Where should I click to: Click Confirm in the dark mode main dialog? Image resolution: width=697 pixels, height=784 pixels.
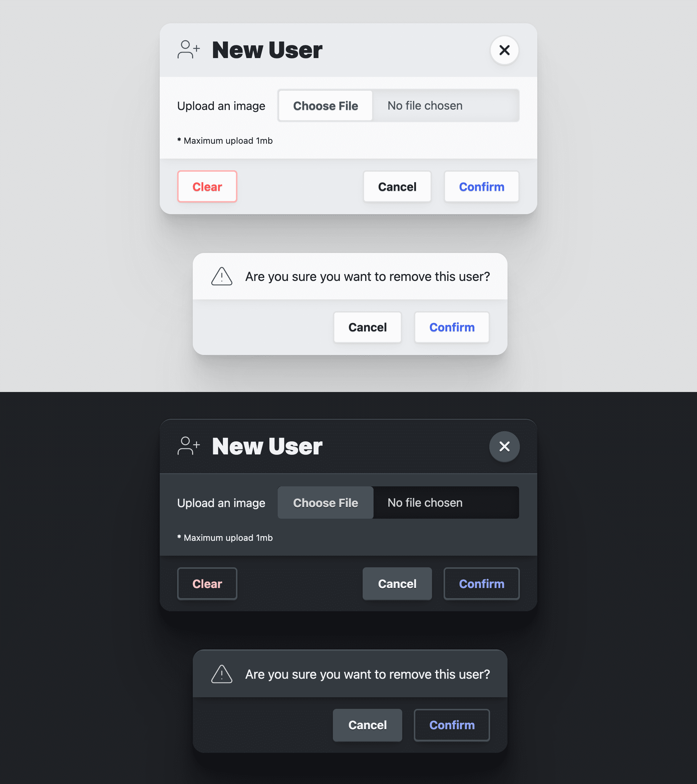[x=482, y=583]
